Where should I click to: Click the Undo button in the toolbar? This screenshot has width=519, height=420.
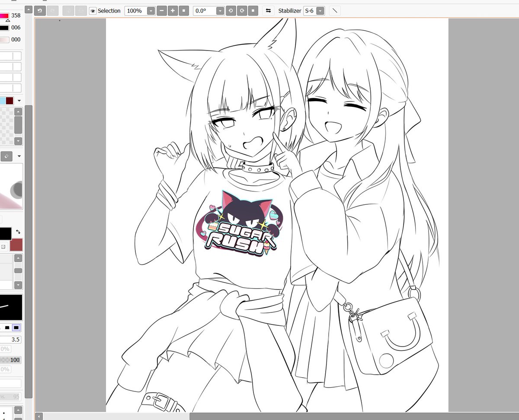click(40, 10)
